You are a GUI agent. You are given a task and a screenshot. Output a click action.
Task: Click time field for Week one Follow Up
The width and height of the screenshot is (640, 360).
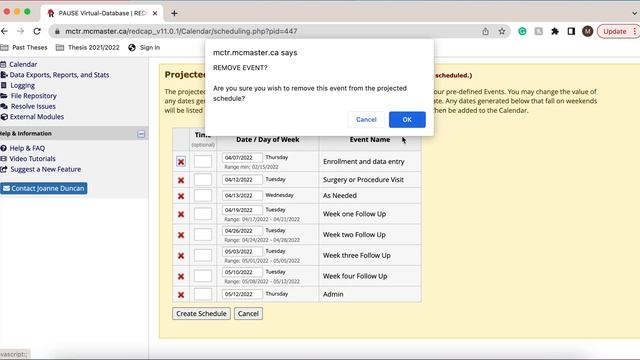(203, 214)
